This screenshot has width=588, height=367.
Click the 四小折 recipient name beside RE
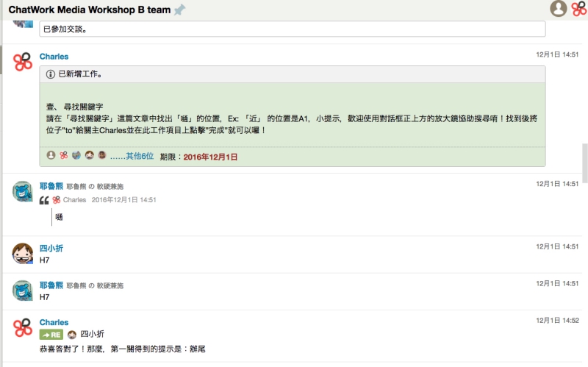point(93,334)
